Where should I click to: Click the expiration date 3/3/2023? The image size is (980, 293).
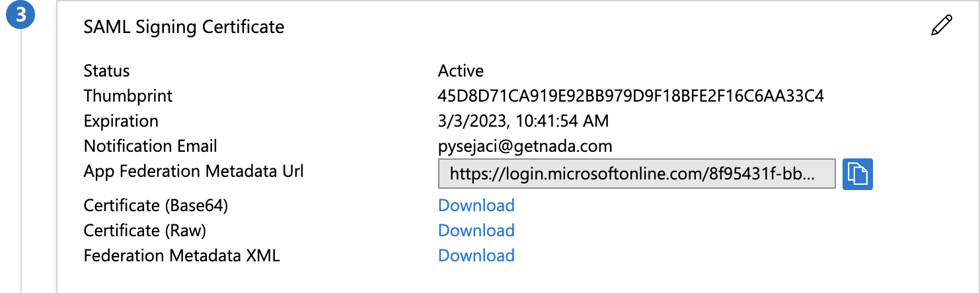coord(523,121)
